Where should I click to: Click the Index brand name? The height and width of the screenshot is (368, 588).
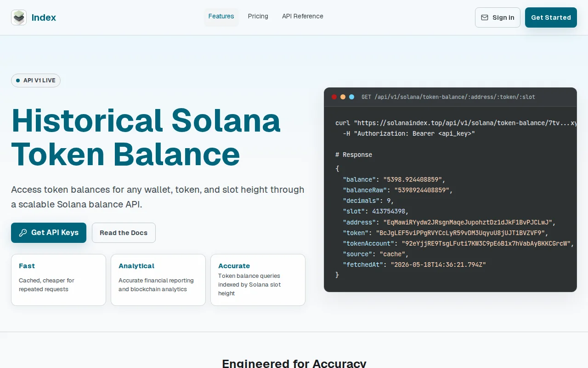click(x=44, y=17)
